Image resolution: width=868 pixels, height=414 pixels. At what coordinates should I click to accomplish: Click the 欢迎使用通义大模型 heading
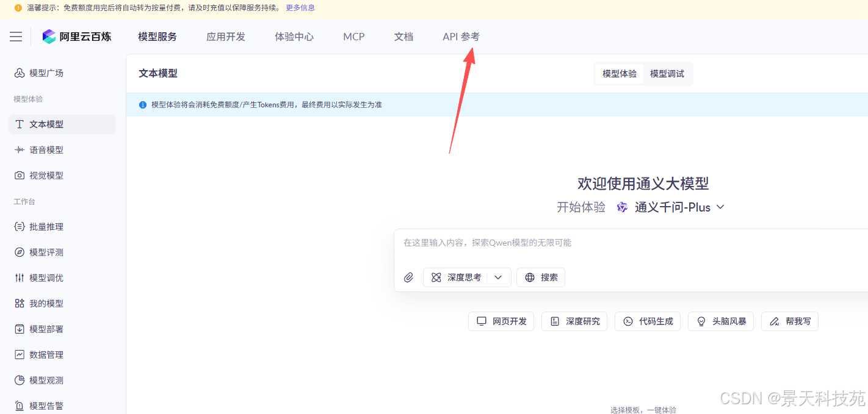[x=643, y=184]
